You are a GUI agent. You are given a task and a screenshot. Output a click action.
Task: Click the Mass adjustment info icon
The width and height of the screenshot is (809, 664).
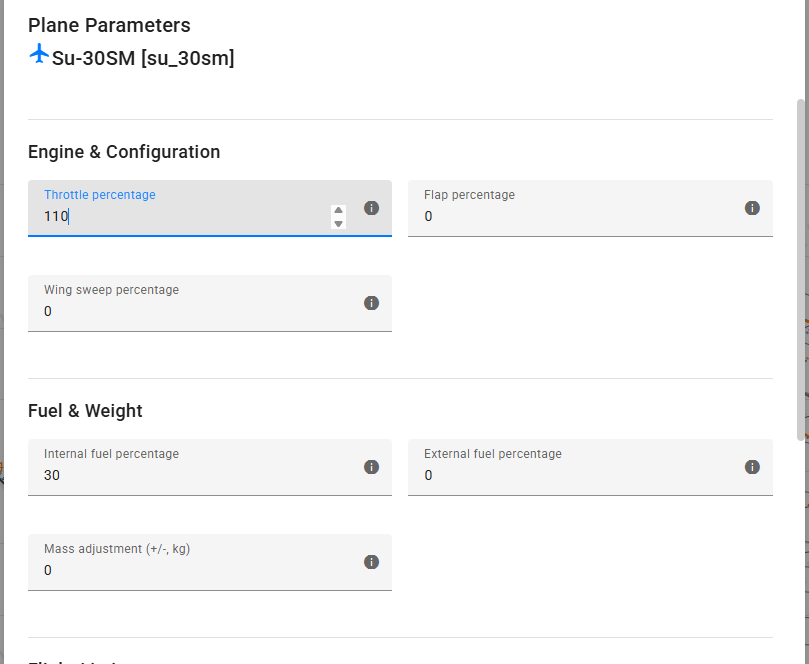pyautogui.click(x=371, y=562)
